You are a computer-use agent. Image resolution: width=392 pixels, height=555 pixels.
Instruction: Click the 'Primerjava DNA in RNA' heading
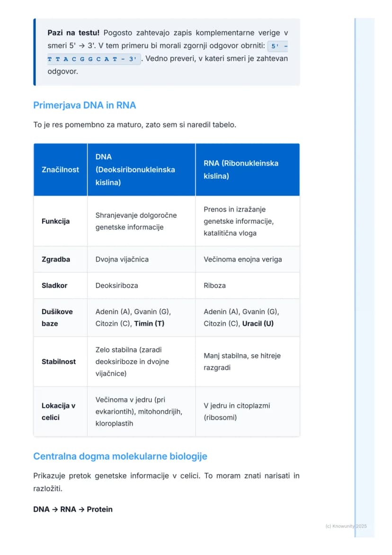click(x=84, y=105)
